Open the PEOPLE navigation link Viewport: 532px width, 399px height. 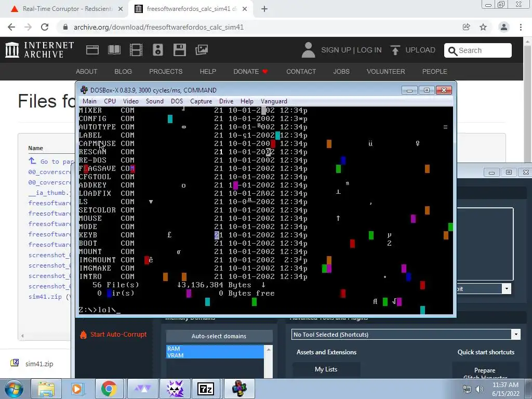[x=435, y=72]
